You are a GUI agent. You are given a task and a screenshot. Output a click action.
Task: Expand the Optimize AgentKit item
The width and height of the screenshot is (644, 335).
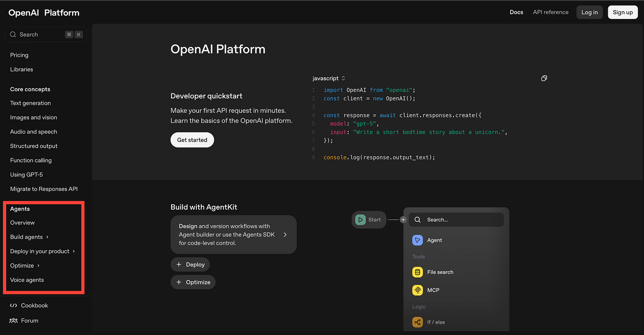pos(193,282)
